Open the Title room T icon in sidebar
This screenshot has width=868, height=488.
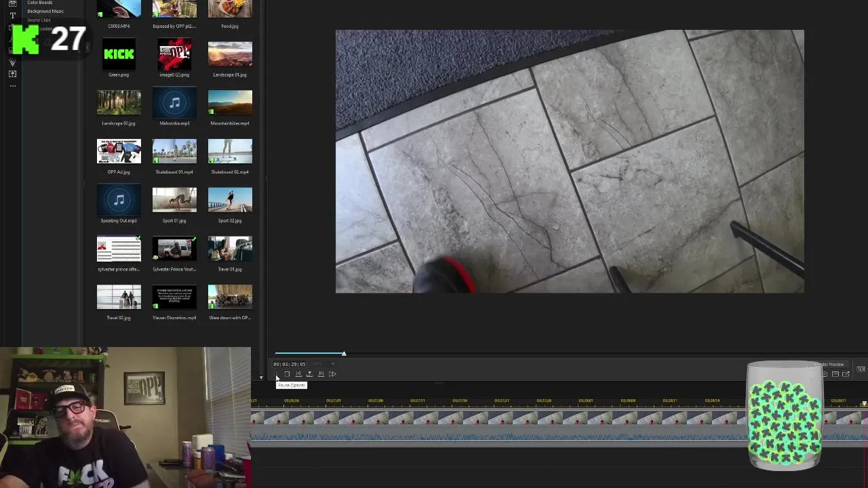pos(12,15)
